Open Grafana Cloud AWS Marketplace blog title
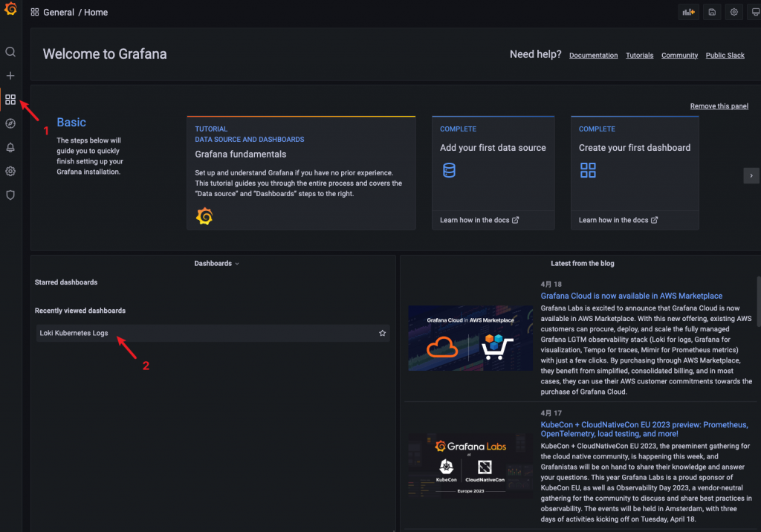 pyautogui.click(x=632, y=296)
